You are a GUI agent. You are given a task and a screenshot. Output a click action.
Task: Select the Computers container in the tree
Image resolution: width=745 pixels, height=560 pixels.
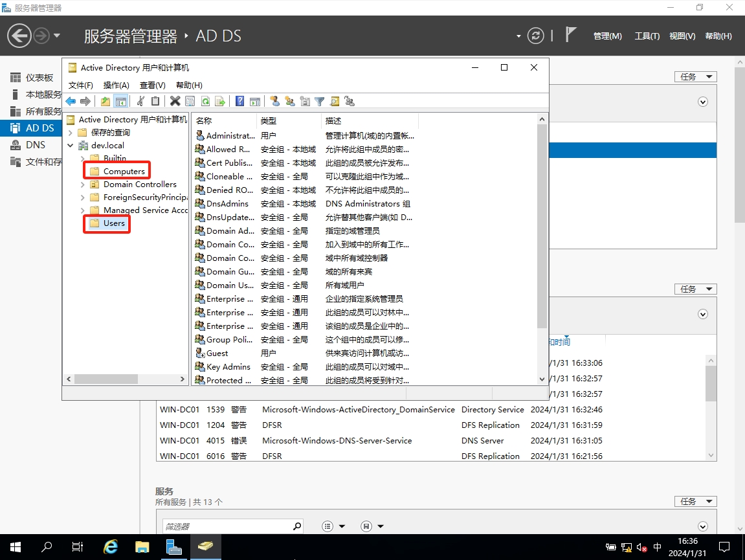point(124,172)
